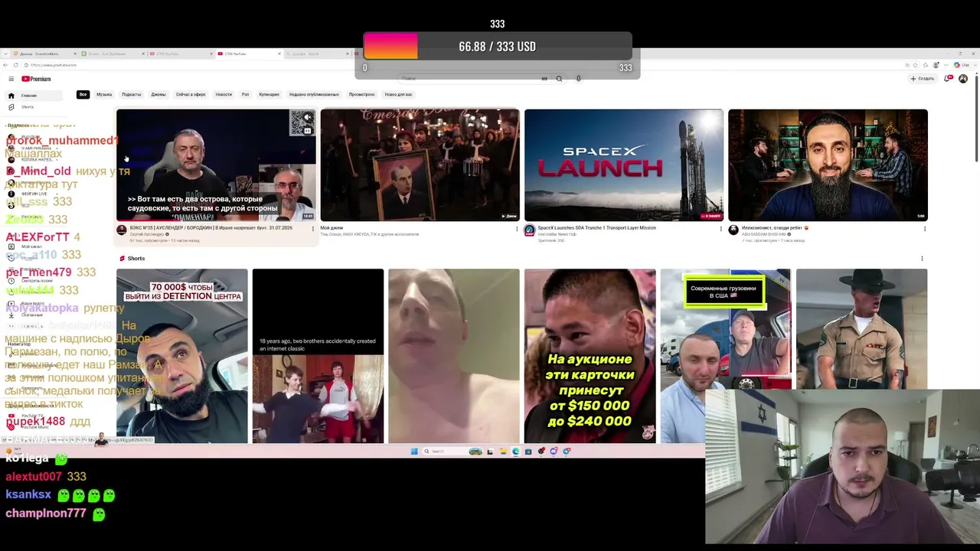Click the Windows Start button on taskbar
Screen dimensions: 980x551
pos(414,452)
